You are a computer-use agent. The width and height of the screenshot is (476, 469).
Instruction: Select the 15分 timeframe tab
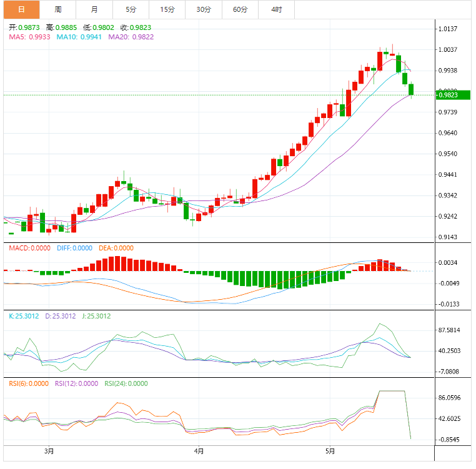pos(167,9)
